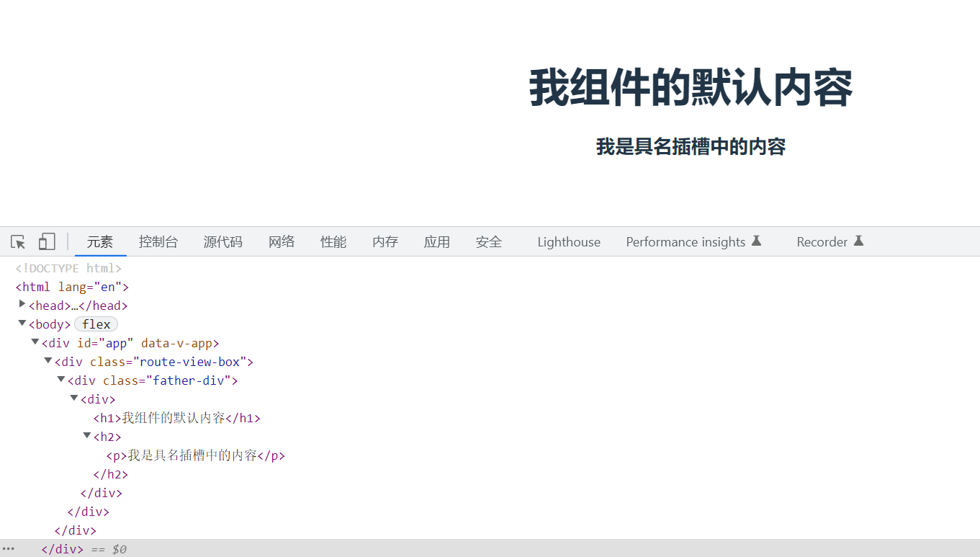Expand the head element node
Screen dimensions: 980x557
[22, 303]
